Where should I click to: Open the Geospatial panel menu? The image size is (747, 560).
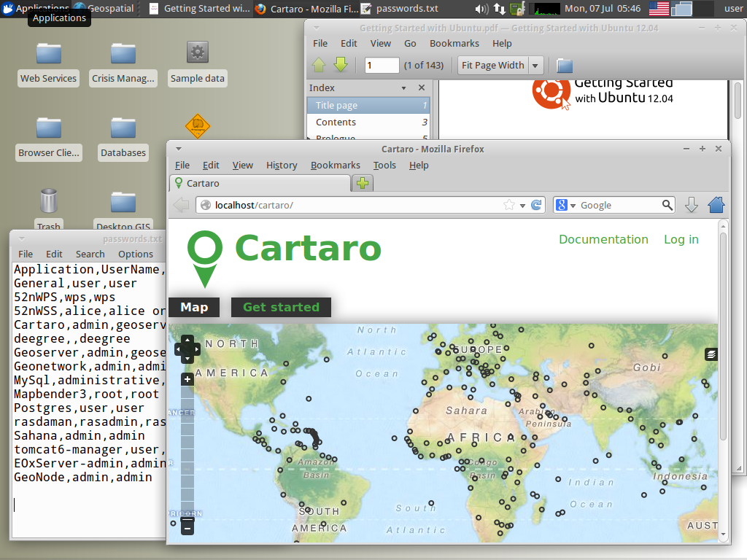(104, 9)
